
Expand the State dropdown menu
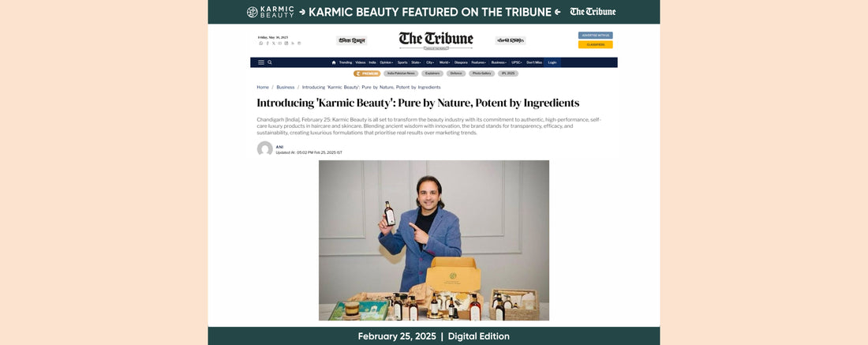[x=417, y=62]
